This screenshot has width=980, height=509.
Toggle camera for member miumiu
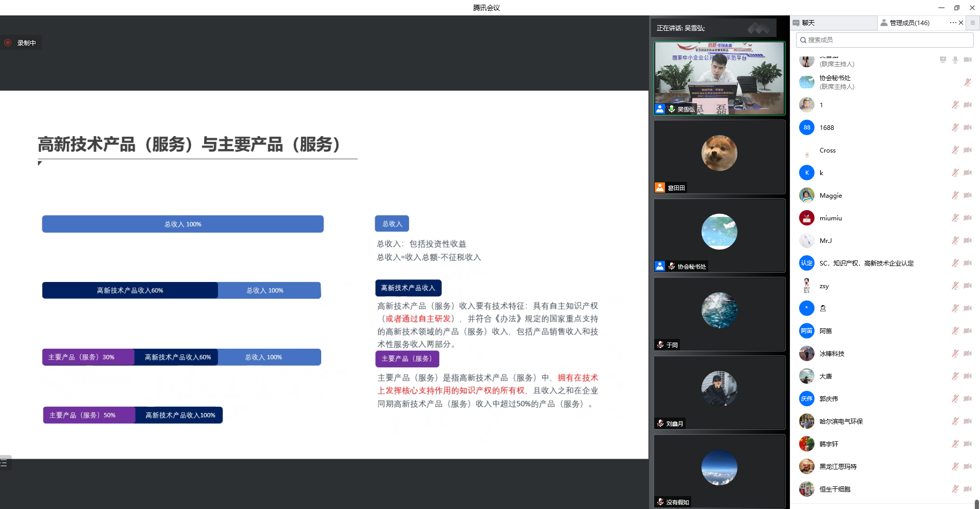click(x=968, y=218)
